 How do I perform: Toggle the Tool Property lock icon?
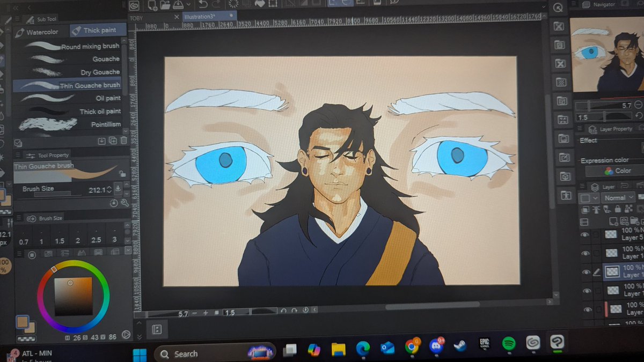(x=123, y=174)
